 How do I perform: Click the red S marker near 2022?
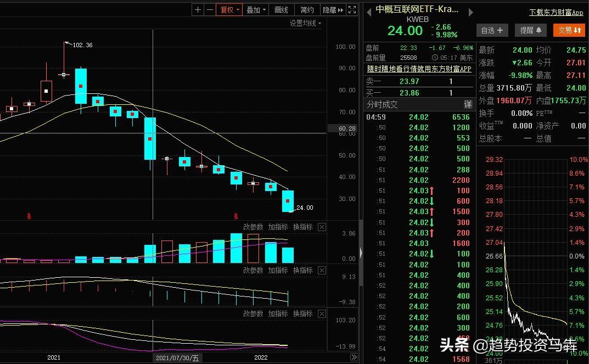(x=236, y=216)
